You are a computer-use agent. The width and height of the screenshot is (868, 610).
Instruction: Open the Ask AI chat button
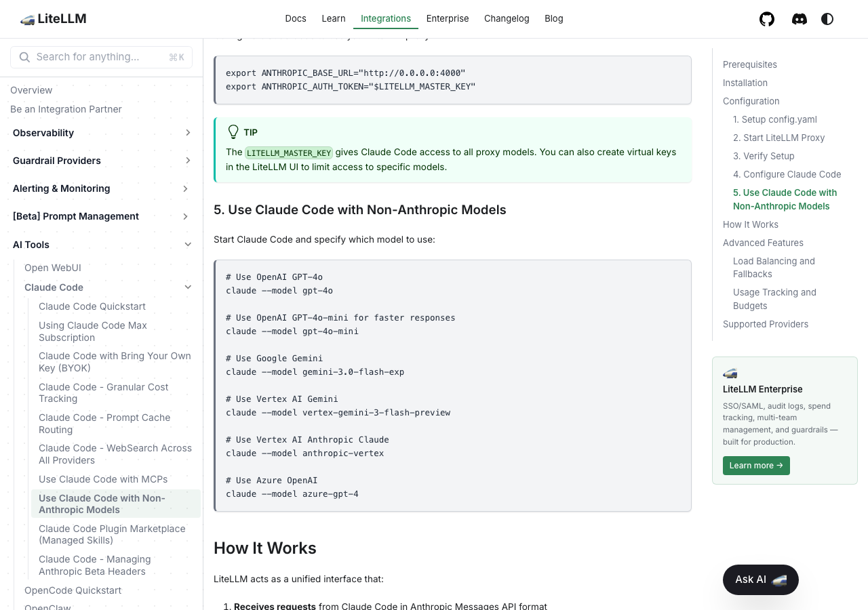760,579
